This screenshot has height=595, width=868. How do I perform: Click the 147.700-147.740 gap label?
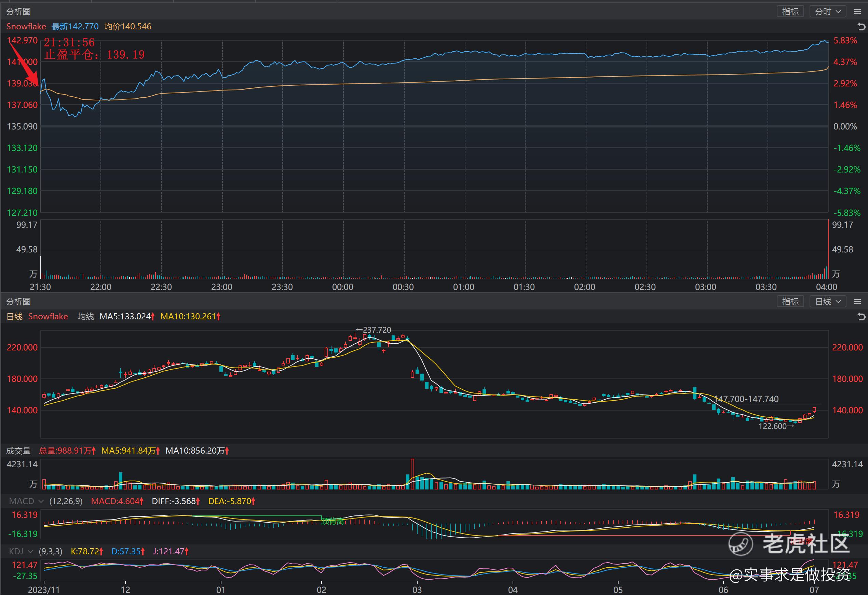pos(746,399)
